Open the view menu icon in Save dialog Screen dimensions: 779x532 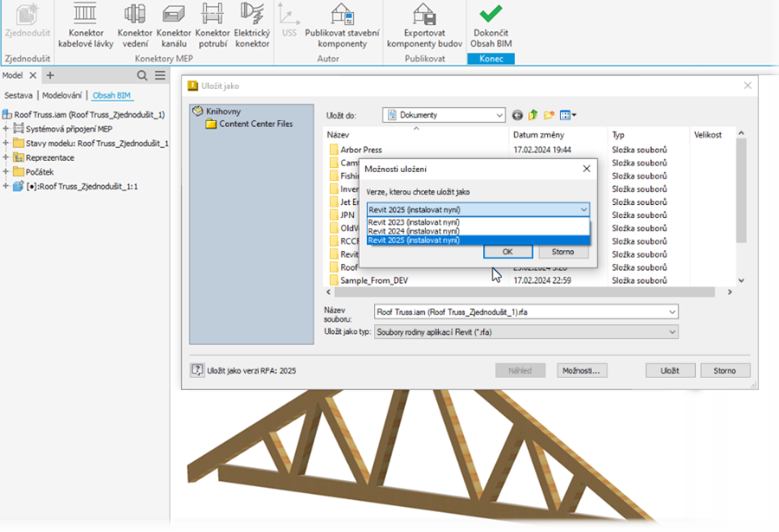pyautogui.click(x=567, y=115)
